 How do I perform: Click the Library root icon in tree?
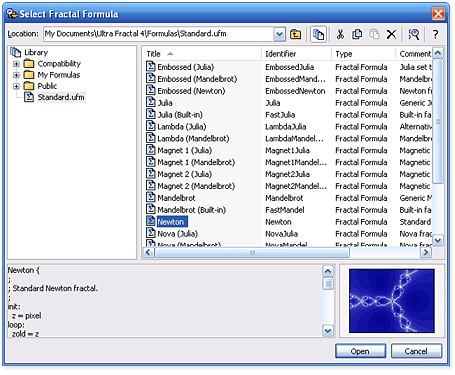coord(15,52)
